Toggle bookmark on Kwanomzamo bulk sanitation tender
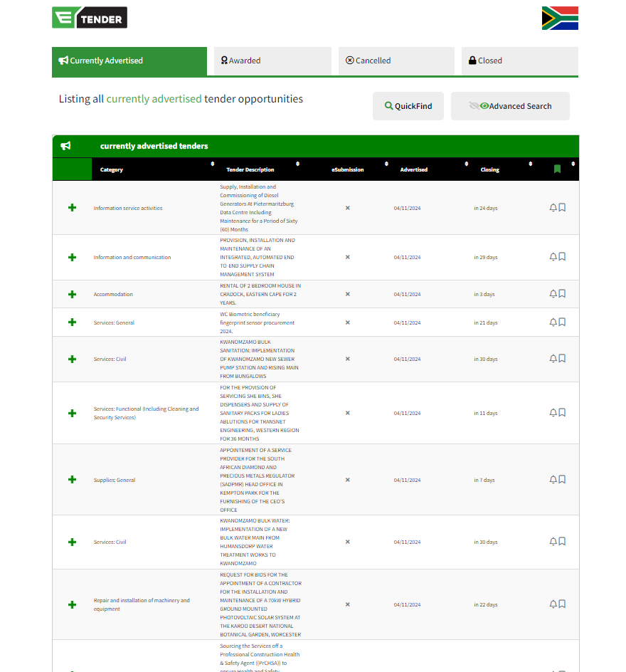The image size is (626, 672). pyautogui.click(x=562, y=359)
